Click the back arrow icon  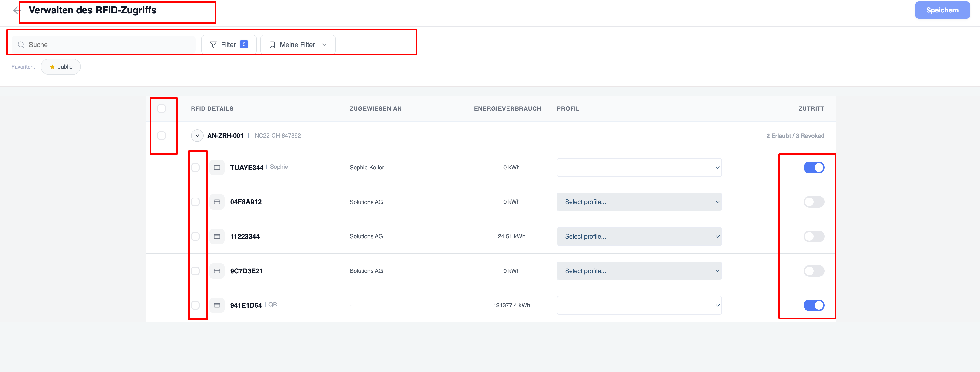pyautogui.click(x=16, y=10)
